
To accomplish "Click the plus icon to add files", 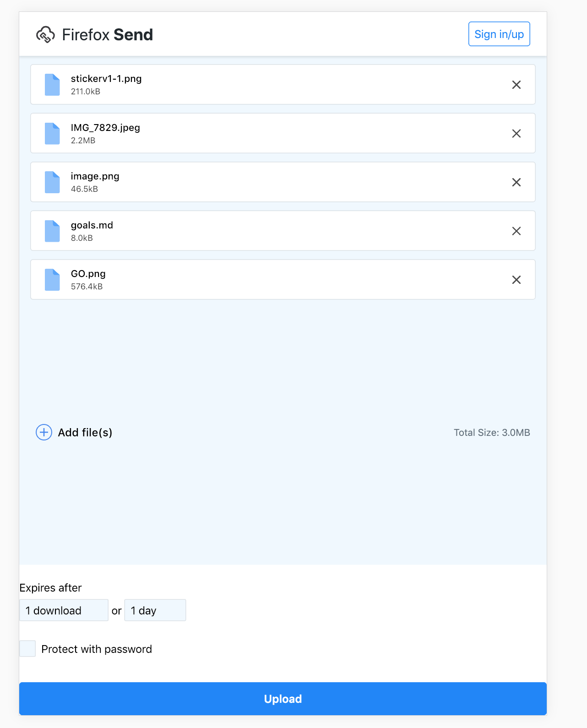I will pyautogui.click(x=44, y=432).
